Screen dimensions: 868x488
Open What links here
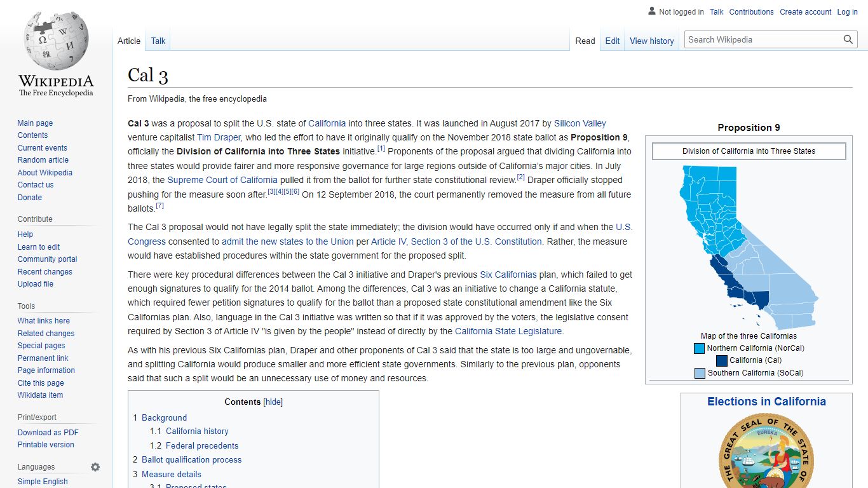(43, 321)
